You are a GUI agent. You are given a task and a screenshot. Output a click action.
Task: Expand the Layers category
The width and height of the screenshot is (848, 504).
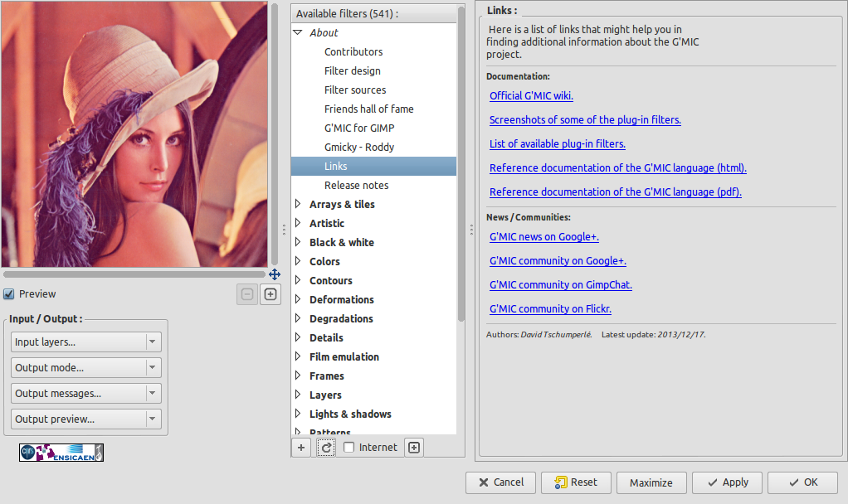pyautogui.click(x=298, y=395)
